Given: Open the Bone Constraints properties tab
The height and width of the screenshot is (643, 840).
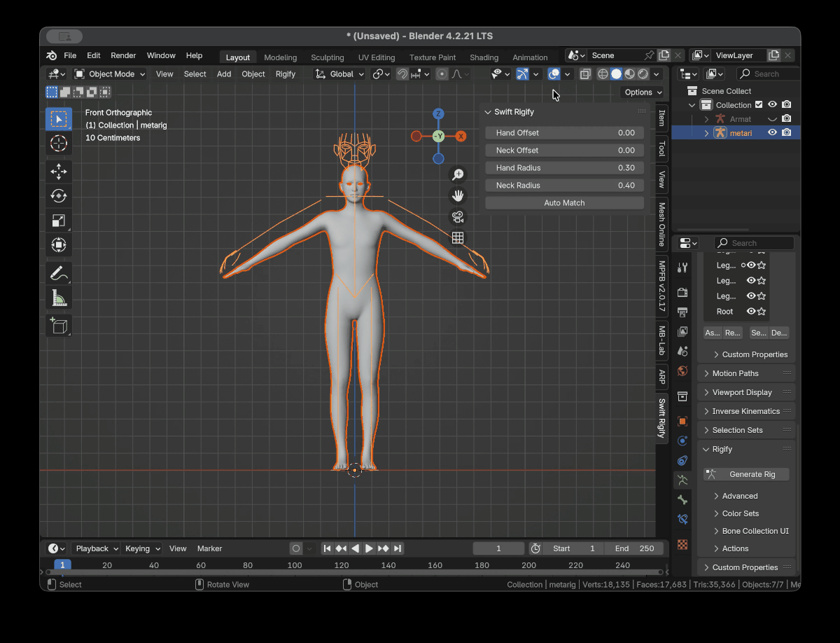Looking at the screenshot, I should (x=682, y=519).
